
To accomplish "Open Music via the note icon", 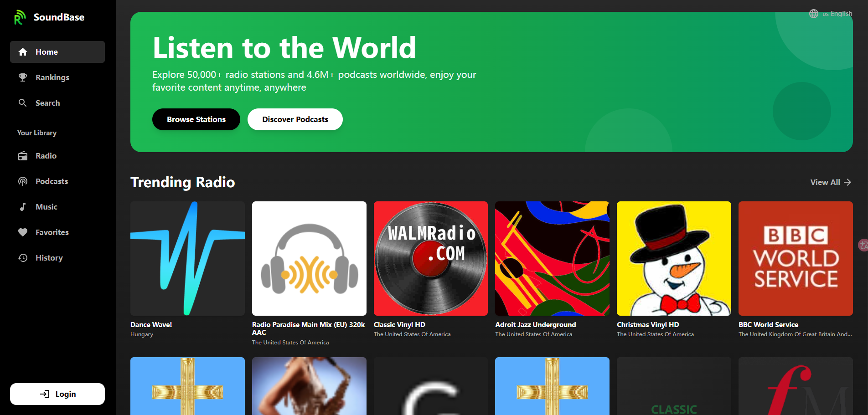I will [x=22, y=206].
